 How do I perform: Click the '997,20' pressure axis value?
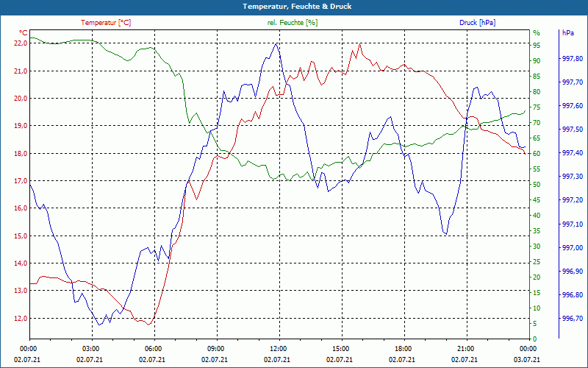(x=573, y=200)
